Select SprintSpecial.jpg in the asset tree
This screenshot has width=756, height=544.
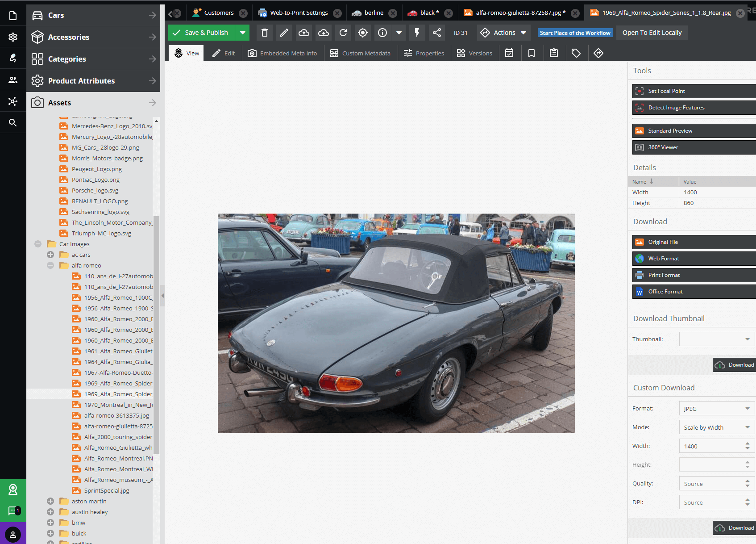pos(107,490)
